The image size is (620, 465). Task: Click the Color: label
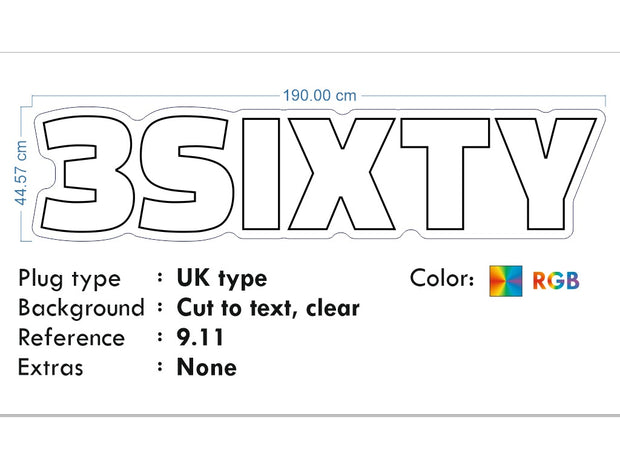click(442, 279)
